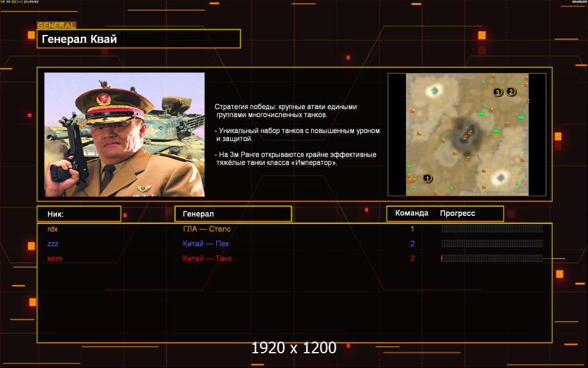The height and width of the screenshot is (368, 588).
Task: Click start position marker 3 on minimap
Action: tap(497, 91)
